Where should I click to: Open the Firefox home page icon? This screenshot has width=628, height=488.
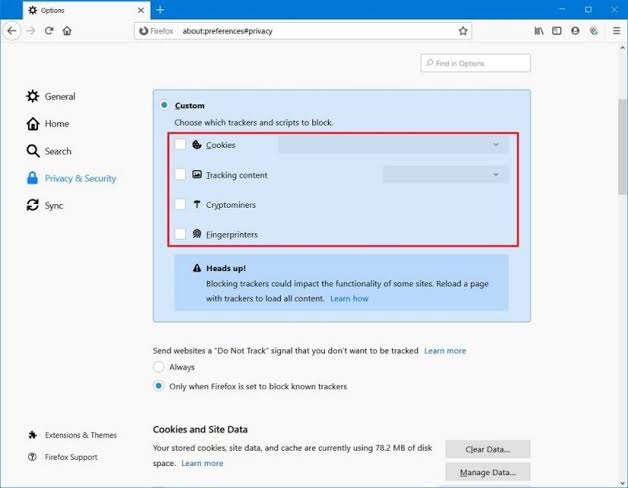coord(67,31)
